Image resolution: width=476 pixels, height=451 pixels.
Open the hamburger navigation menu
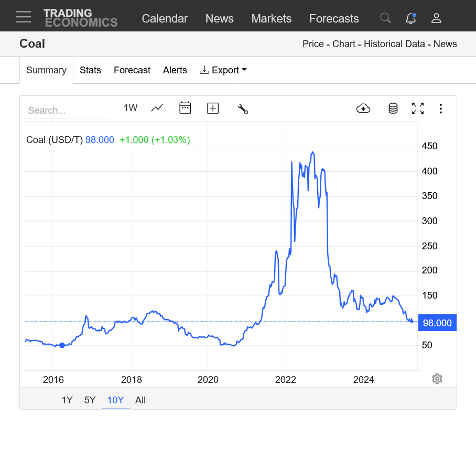[x=24, y=17]
